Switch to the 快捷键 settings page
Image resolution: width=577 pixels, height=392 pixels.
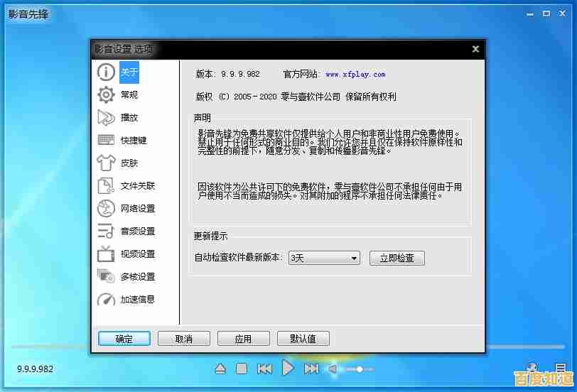click(134, 141)
